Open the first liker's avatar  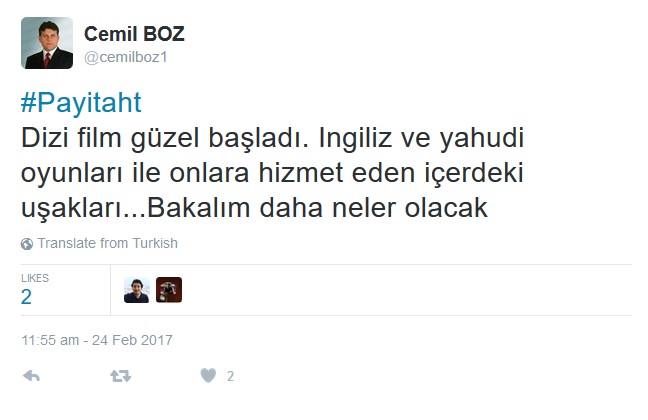(x=137, y=290)
